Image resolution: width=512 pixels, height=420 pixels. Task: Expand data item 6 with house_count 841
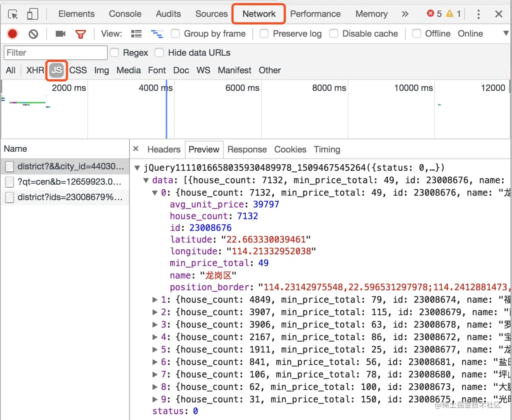155,362
